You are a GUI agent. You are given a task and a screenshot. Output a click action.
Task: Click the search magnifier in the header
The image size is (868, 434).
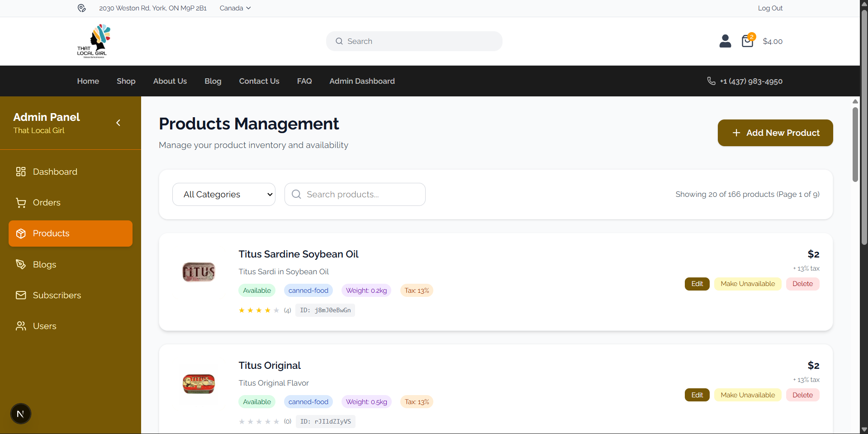pyautogui.click(x=339, y=41)
